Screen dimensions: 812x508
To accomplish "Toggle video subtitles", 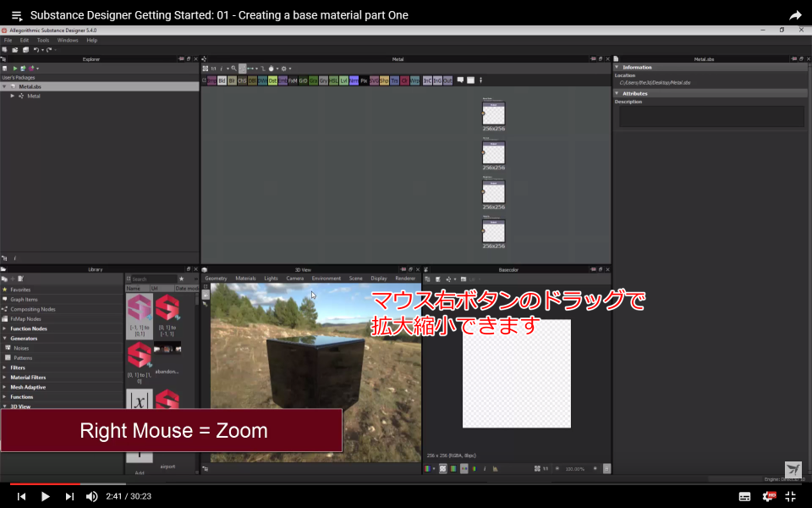I will tap(744, 497).
